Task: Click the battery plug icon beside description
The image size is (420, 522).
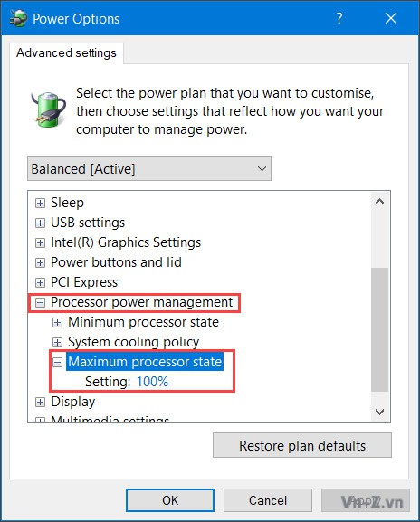Action: tap(49, 109)
